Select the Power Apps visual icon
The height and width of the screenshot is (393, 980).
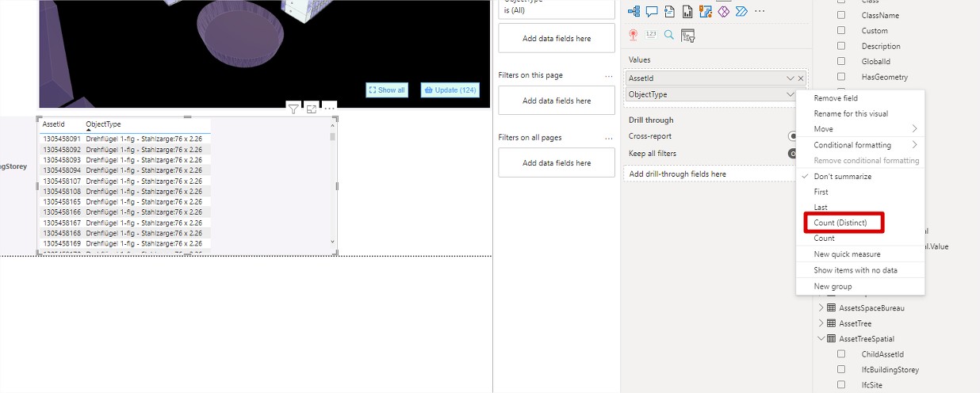[x=724, y=11]
